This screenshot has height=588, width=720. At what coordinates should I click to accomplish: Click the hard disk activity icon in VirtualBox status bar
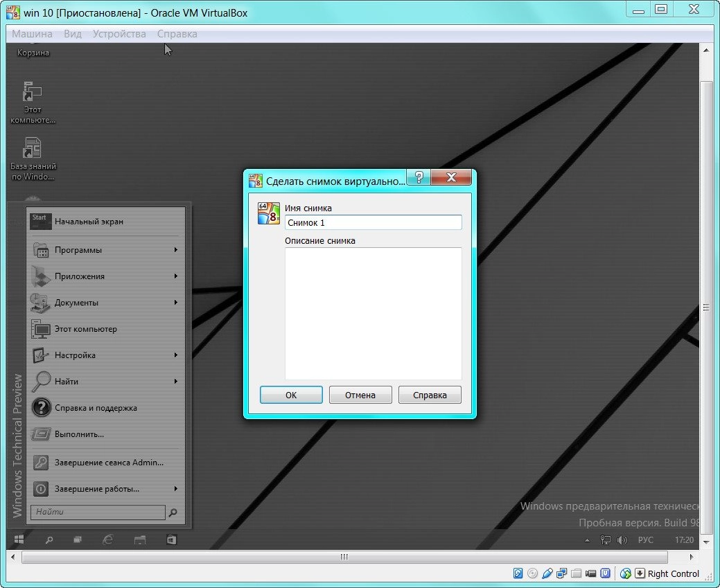518,573
